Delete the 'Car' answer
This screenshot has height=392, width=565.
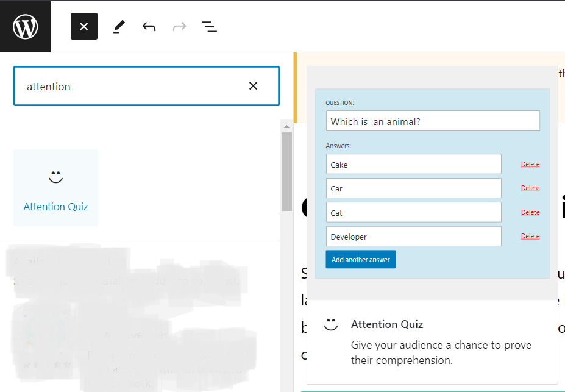click(x=530, y=188)
